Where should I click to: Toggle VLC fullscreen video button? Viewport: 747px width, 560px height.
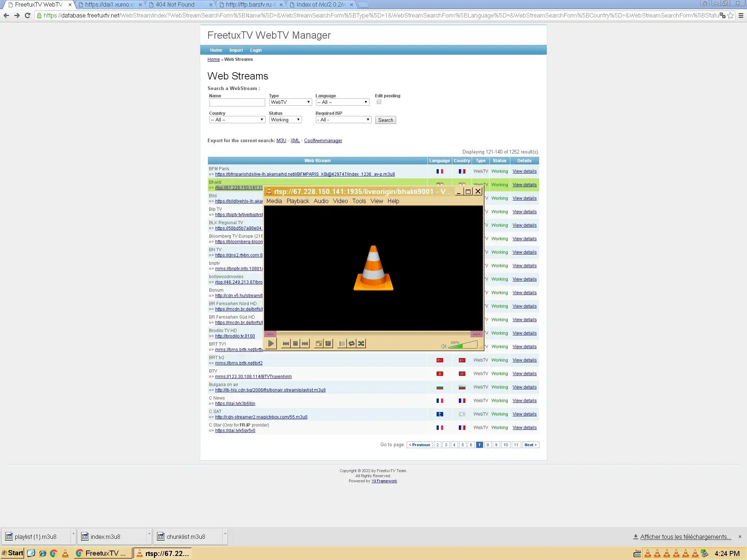[318, 343]
